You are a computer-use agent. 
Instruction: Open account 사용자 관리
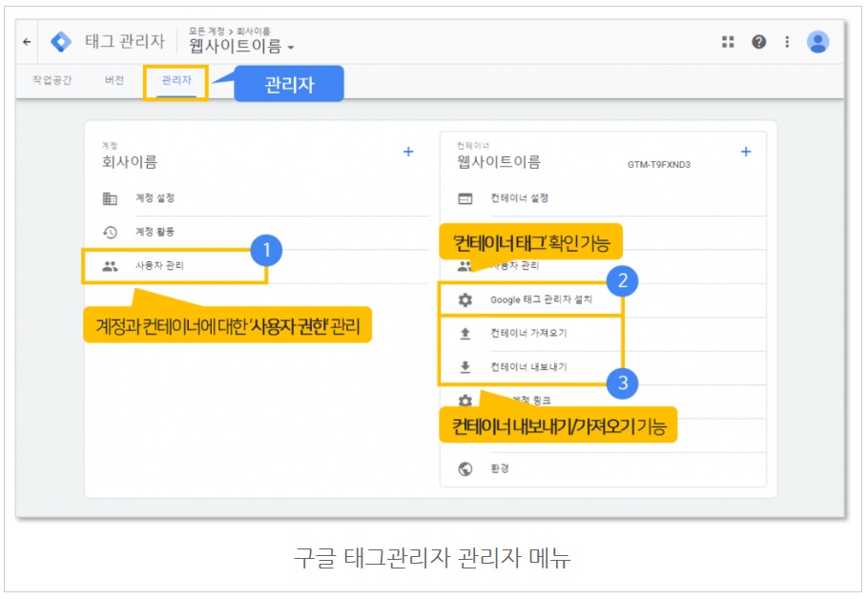(159, 265)
